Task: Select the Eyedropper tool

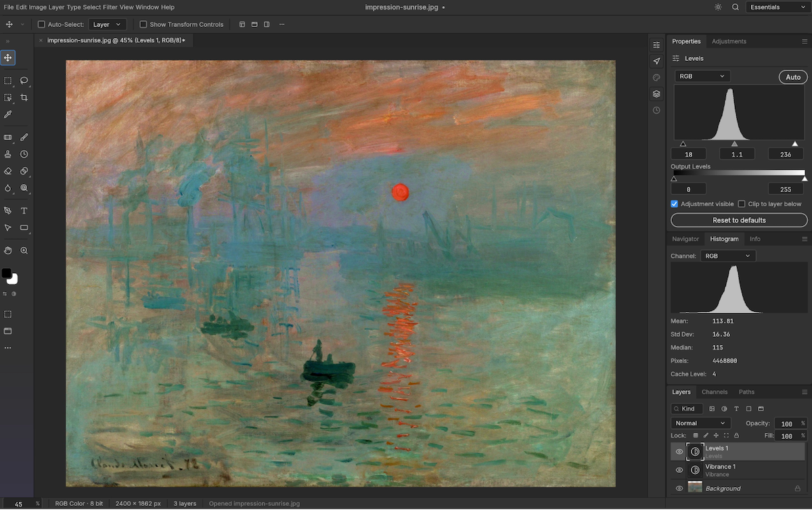Action: 8,114
